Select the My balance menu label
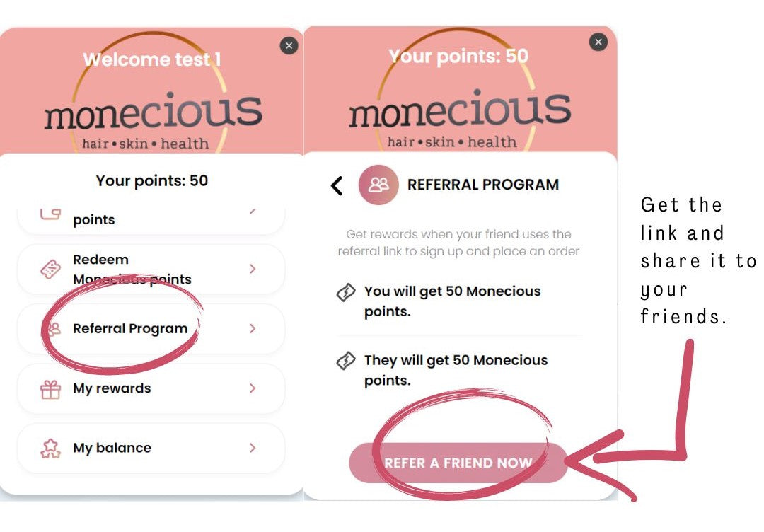764x532 pixels. (x=112, y=448)
